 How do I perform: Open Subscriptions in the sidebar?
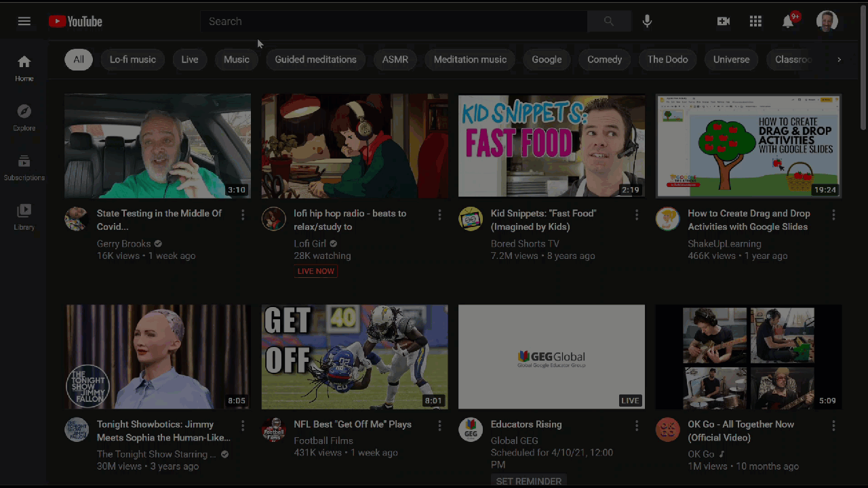[24, 167]
